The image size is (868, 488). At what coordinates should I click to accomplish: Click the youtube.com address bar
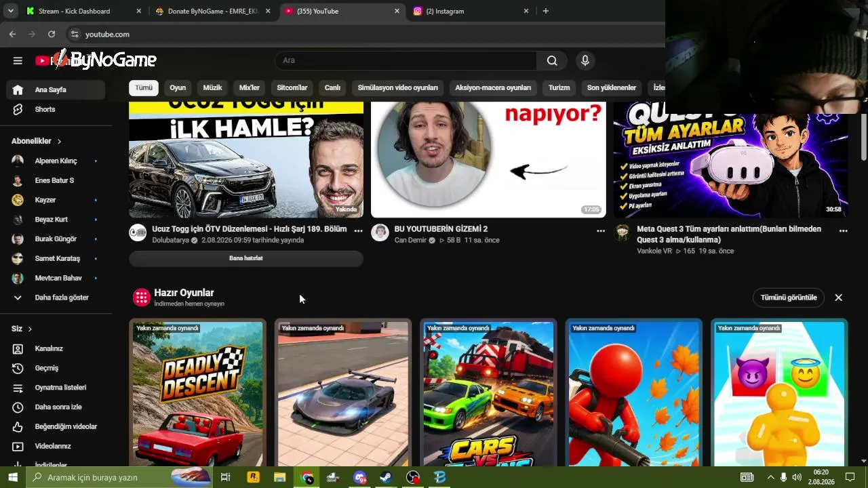[x=366, y=34]
